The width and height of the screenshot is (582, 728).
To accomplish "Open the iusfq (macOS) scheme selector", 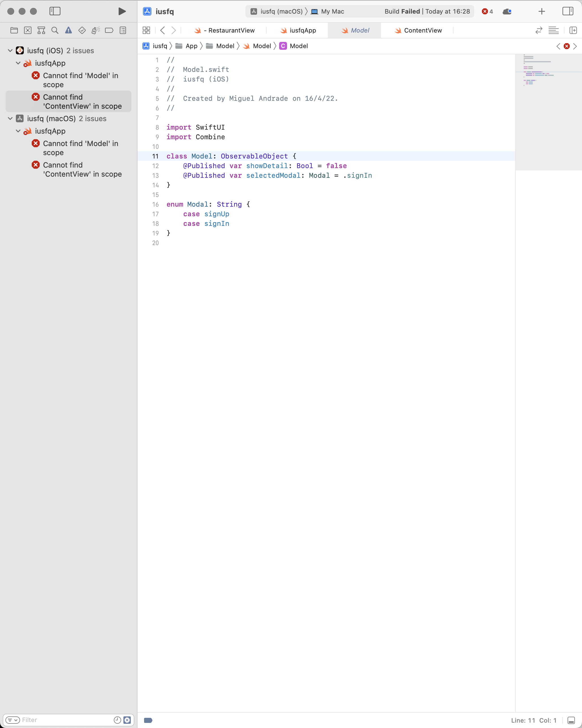I will click(281, 12).
